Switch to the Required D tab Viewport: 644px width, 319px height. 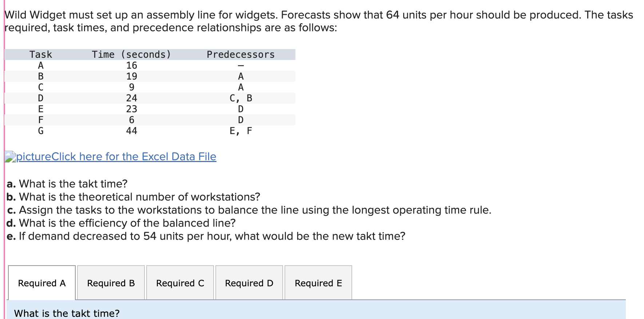[249, 283]
